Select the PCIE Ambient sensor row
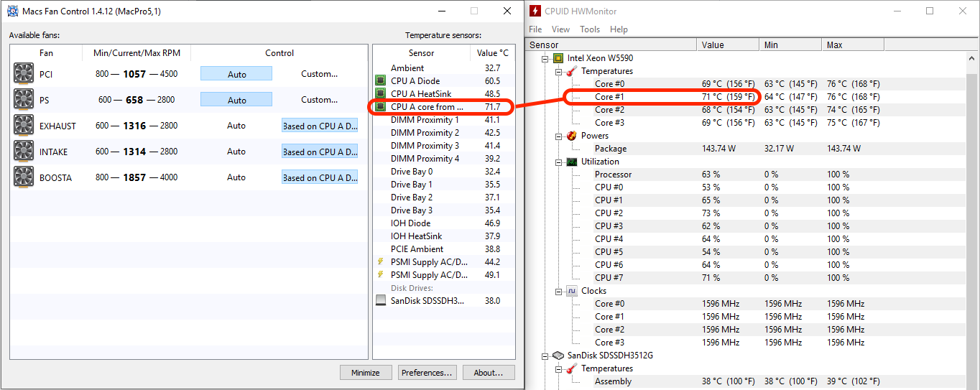The height and width of the screenshot is (390, 980). [x=443, y=249]
